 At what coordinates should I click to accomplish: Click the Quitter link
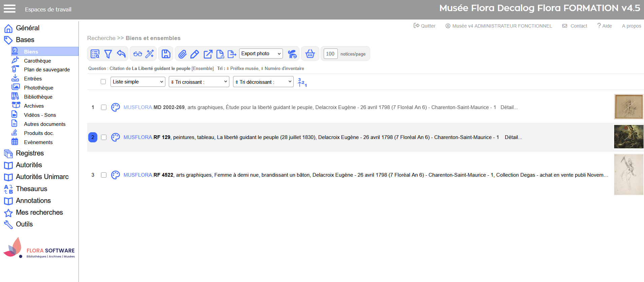point(424,26)
